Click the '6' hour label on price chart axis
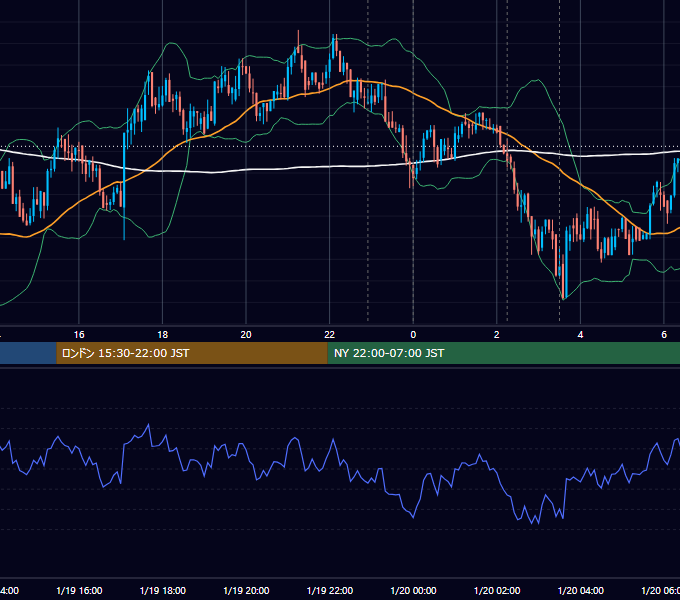This screenshot has width=680, height=600. coord(664,335)
